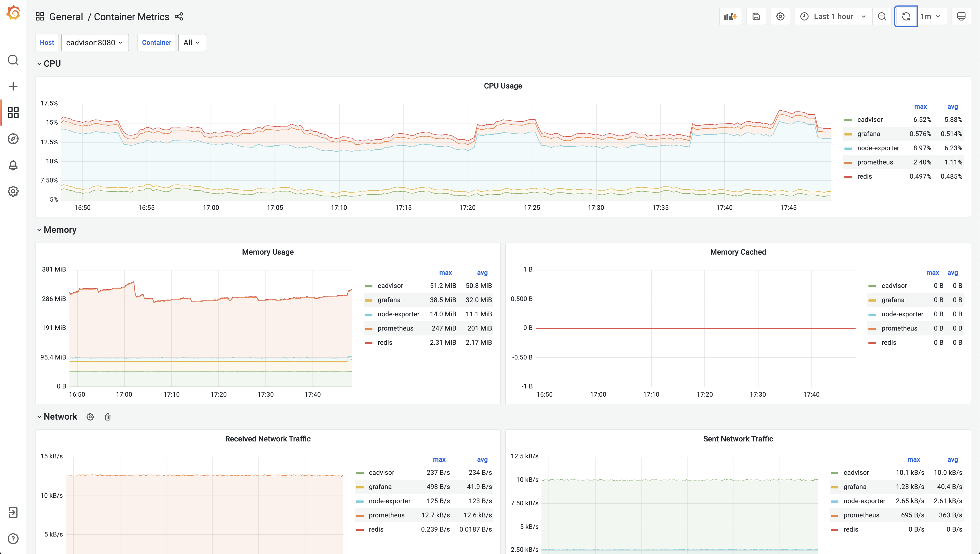
Task: Open the Last 1 hour time picker
Action: coord(833,16)
